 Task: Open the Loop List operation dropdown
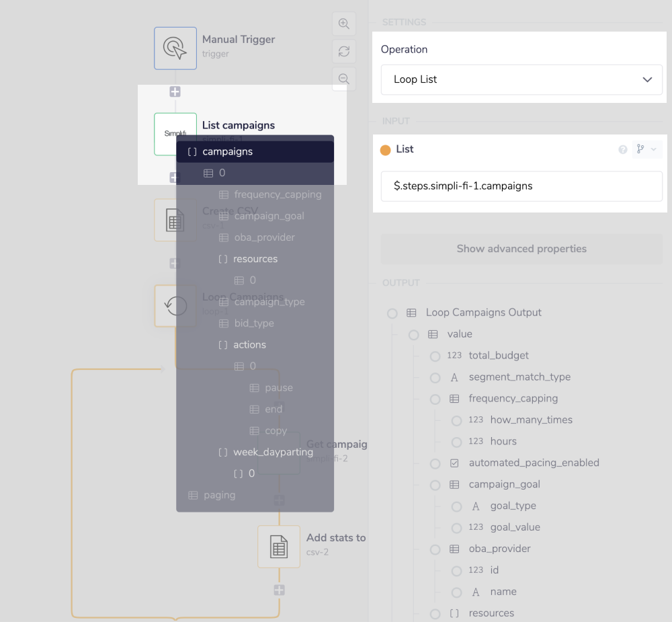(521, 79)
